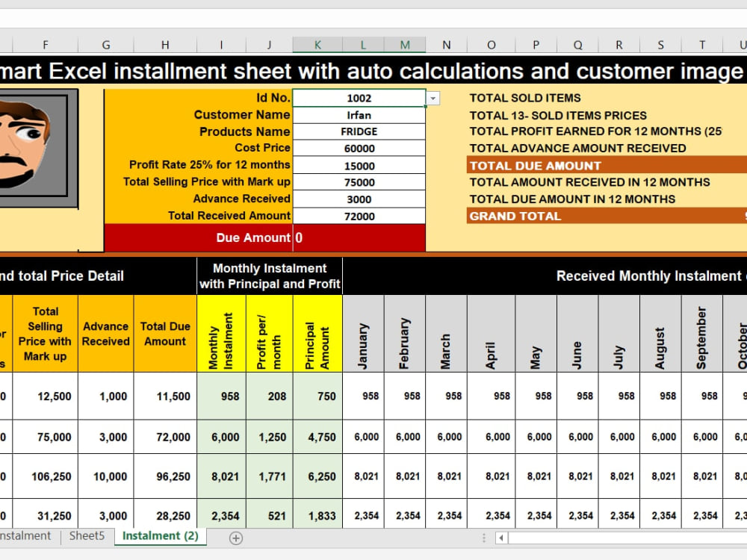Click the profit value 15000
The width and height of the screenshot is (747, 560).
point(359,166)
